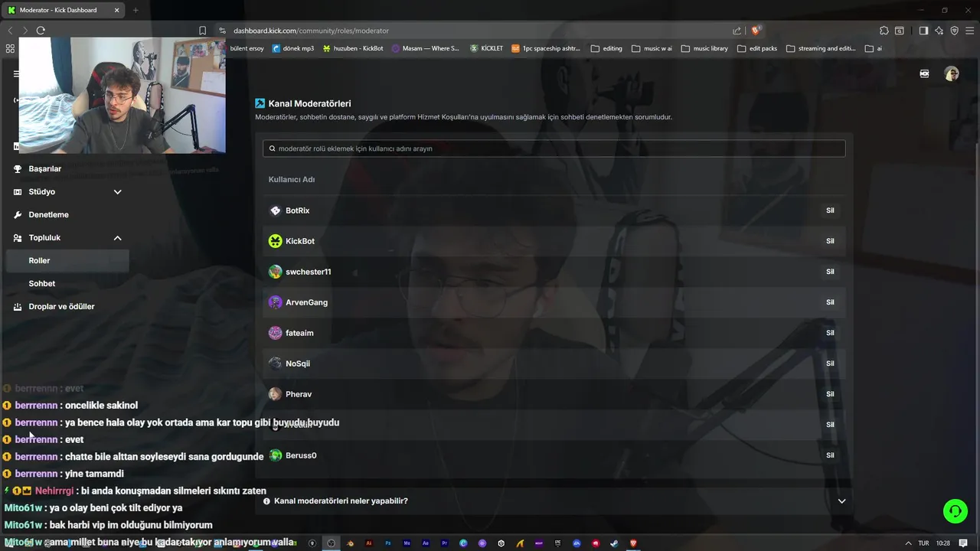Click the share page icon in address bar
The width and height of the screenshot is (980, 551).
point(737,31)
